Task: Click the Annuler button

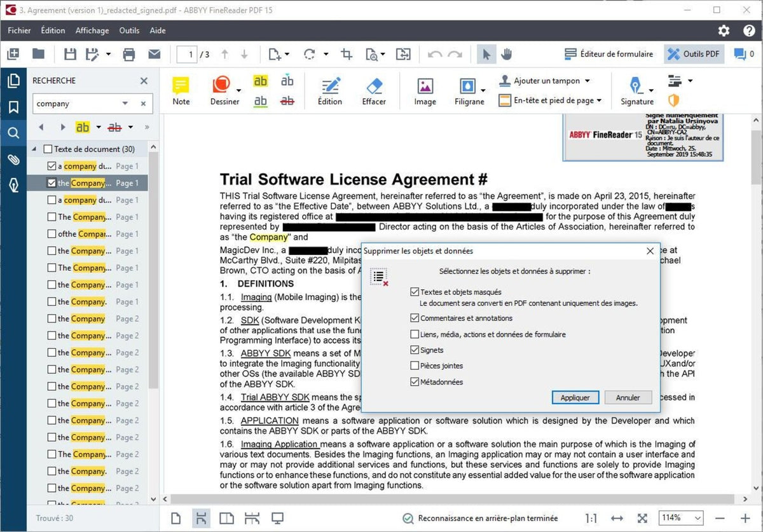Action: click(x=628, y=397)
